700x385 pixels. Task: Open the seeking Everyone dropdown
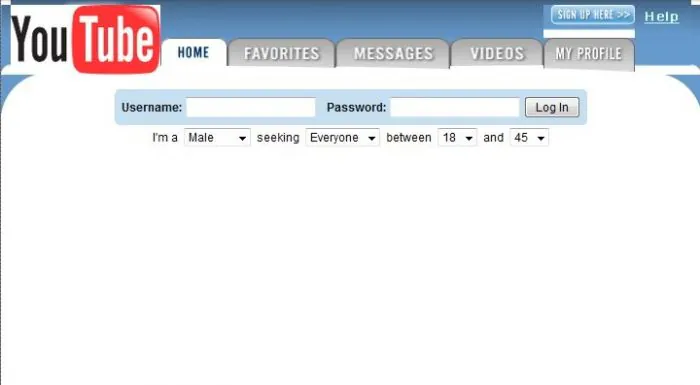click(x=342, y=138)
